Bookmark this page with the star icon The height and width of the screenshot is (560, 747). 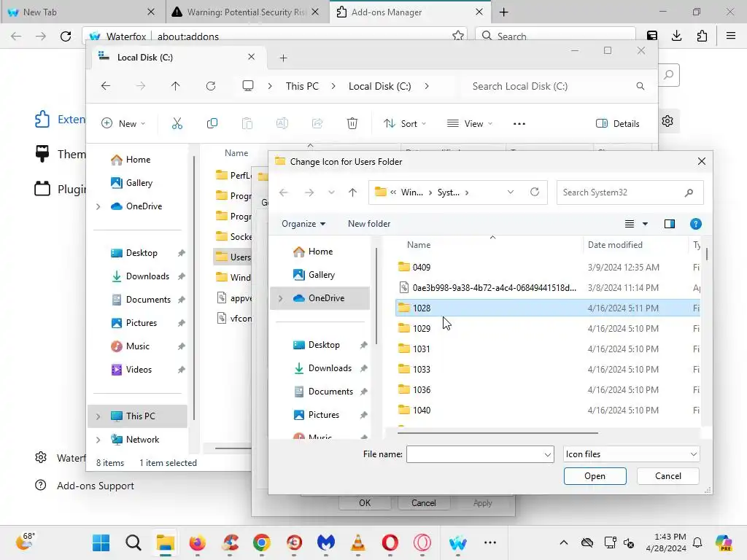(458, 36)
